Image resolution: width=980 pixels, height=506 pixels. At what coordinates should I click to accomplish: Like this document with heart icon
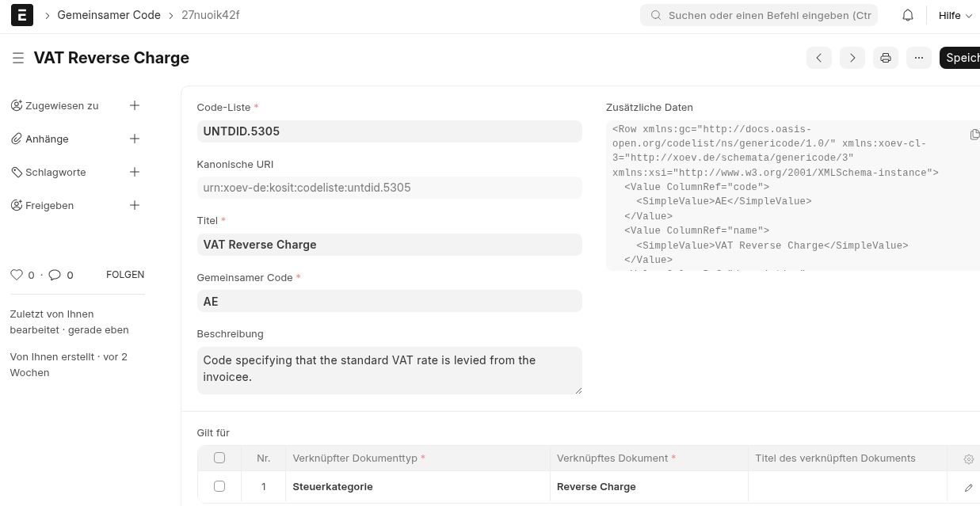pos(17,275)
